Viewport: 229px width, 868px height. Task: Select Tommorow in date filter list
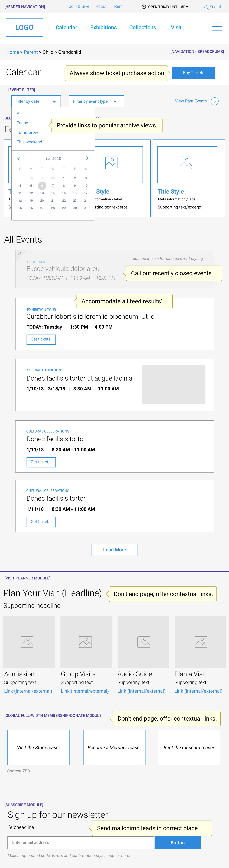27,132
